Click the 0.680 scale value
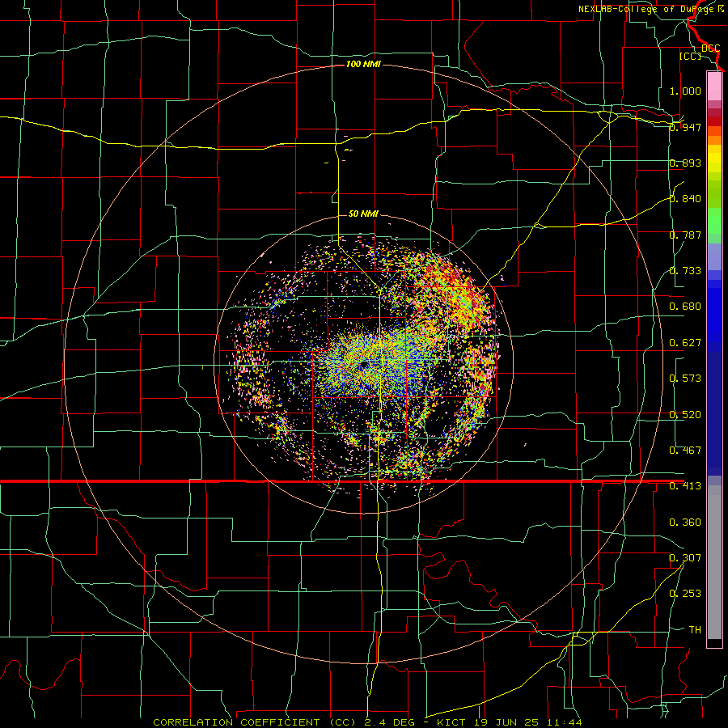 click(x=685, y=307)
